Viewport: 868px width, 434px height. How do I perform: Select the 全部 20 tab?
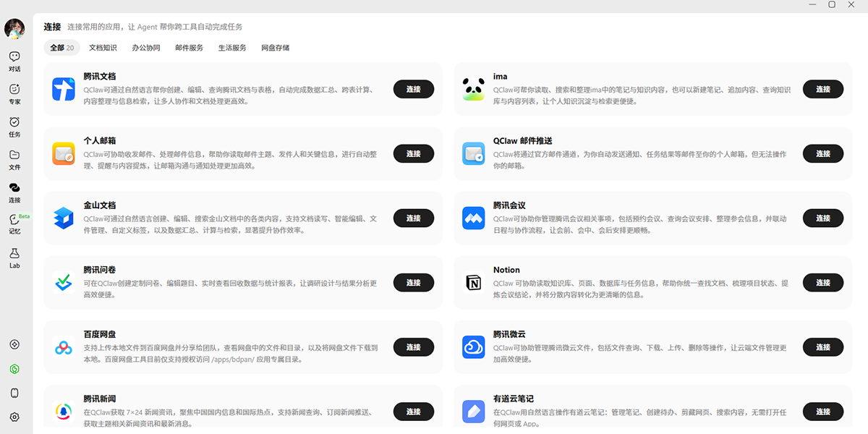[62, 48]
